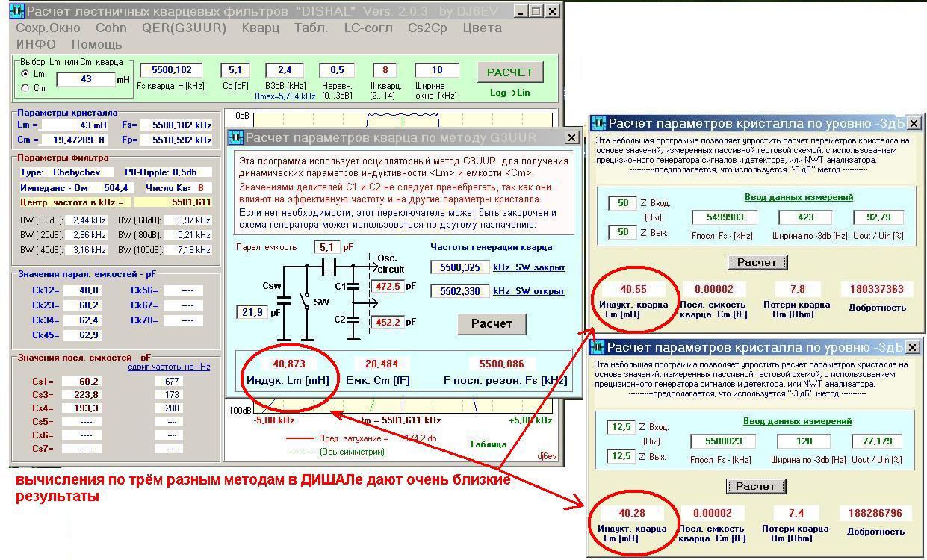
Task: Close the G3UUR quartz calculation window
Action: coord(571,137)
